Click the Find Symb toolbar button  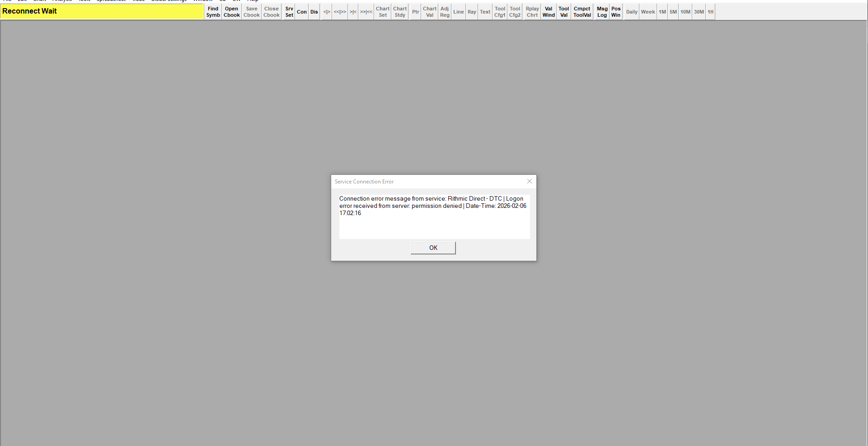point(213,12)
